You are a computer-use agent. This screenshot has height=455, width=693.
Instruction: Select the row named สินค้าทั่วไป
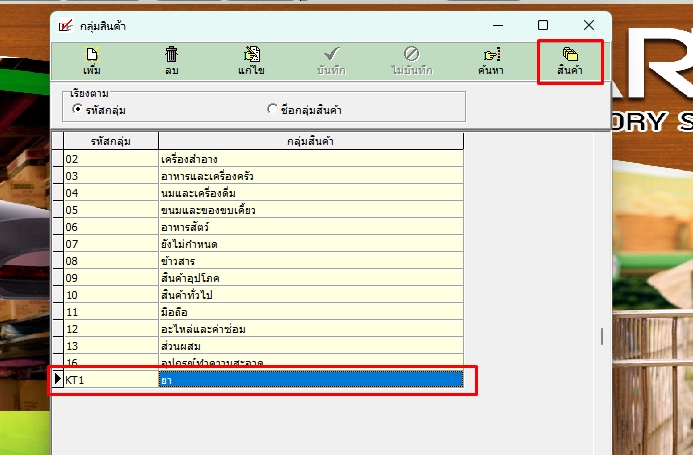[x=258, y=294]
